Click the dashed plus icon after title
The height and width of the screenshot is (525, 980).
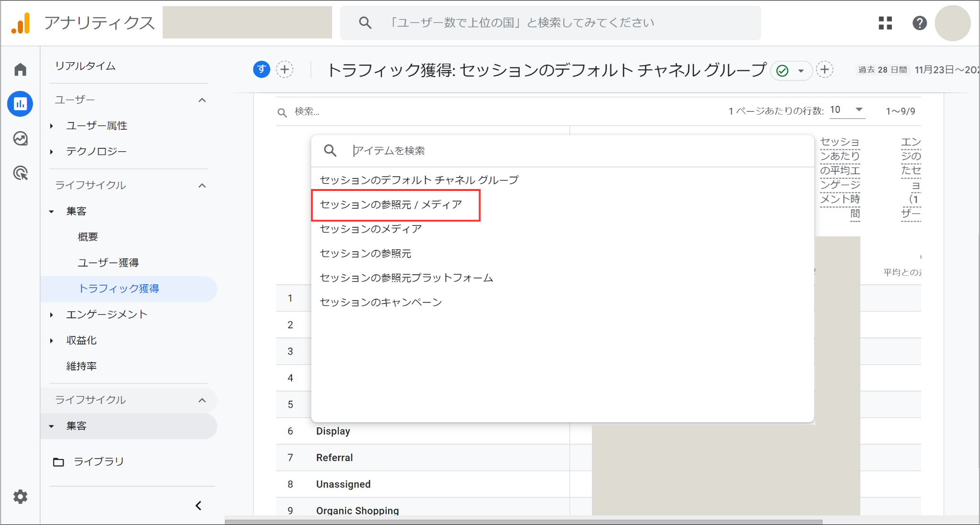click(x=824, y=69)
